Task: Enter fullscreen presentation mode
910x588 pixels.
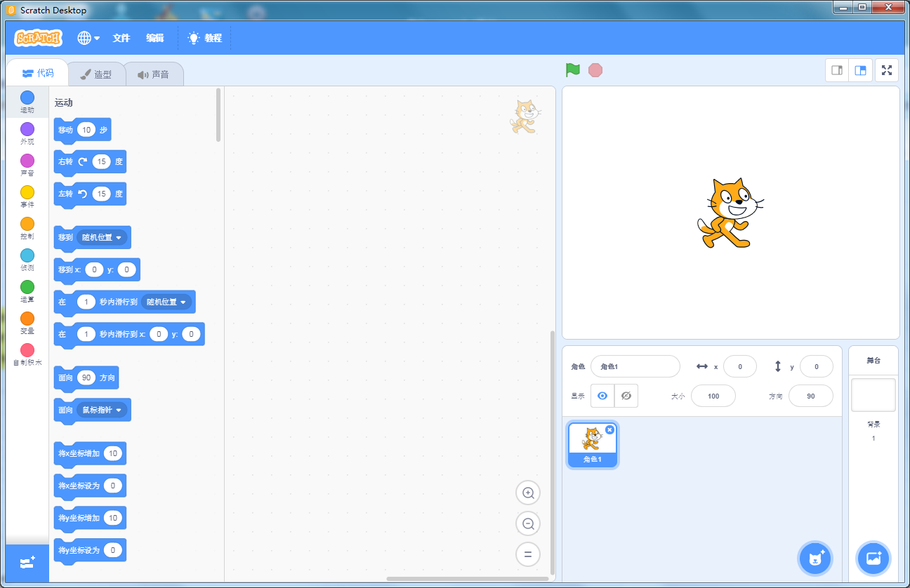Action: 886,70
